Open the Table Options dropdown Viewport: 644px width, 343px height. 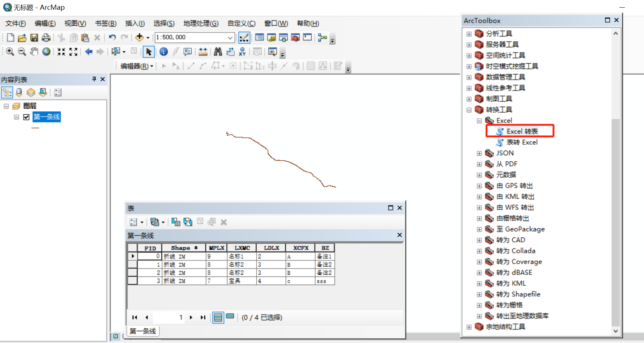(x=136, y=222)
